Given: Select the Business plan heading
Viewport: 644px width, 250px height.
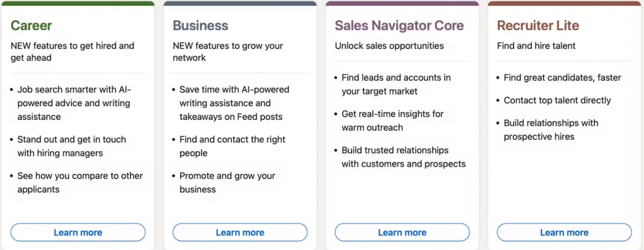Looking at the screenshot, I should click(x=200, y=25).
